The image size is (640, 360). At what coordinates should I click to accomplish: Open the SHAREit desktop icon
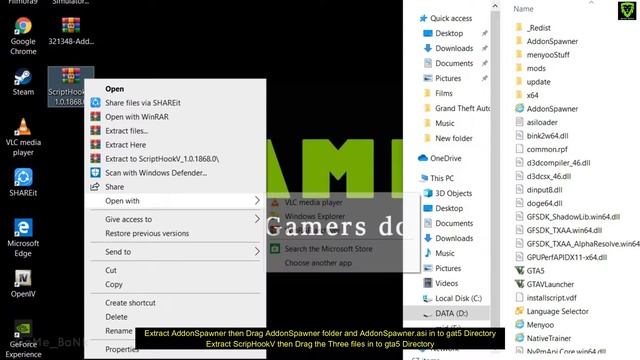(23, 182)
